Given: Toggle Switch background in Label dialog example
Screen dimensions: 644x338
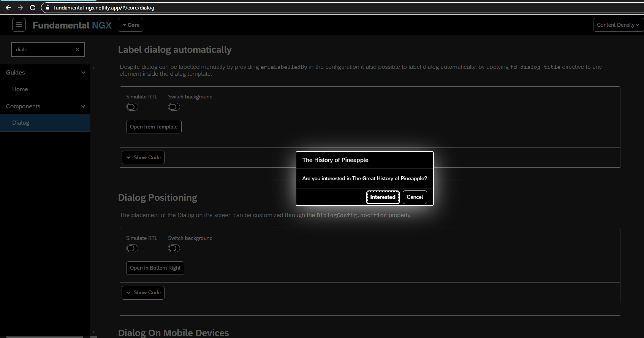Looking at the screenshot, I should (x=174, y=107).
